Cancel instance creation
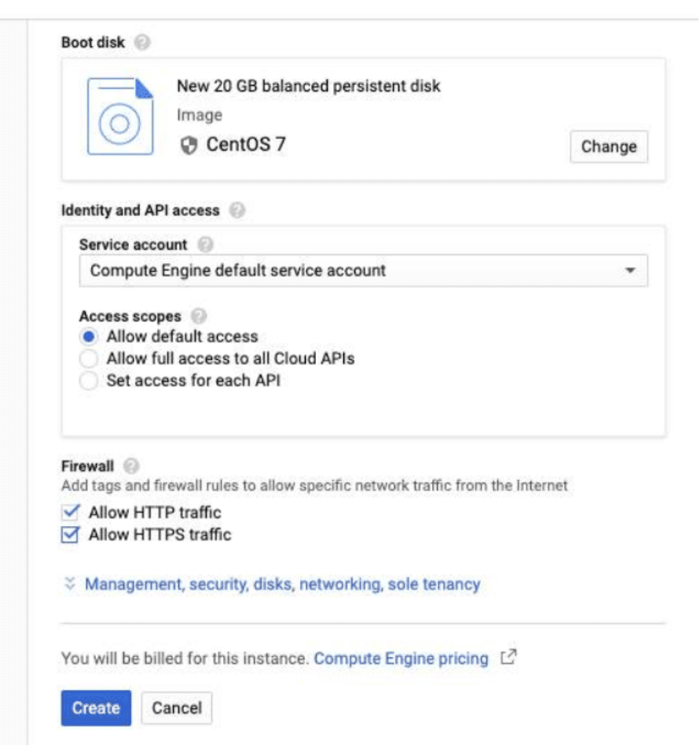 click(177, 708)
